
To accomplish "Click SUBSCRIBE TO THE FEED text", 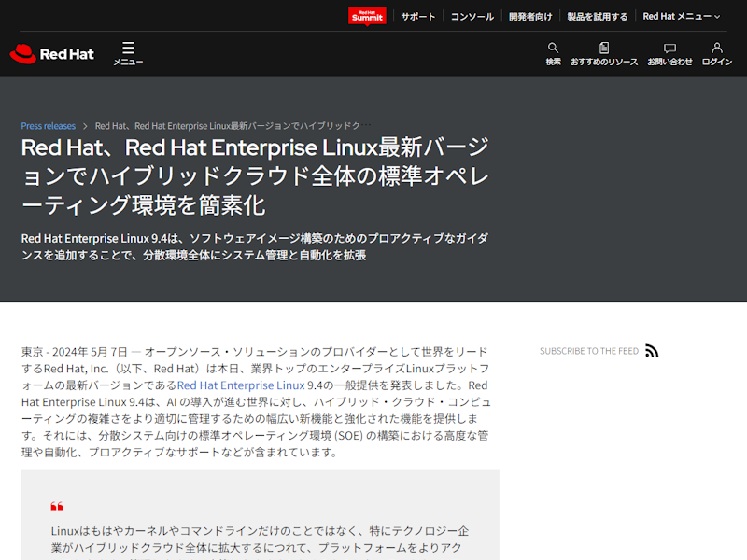I will tap(589, 351).
